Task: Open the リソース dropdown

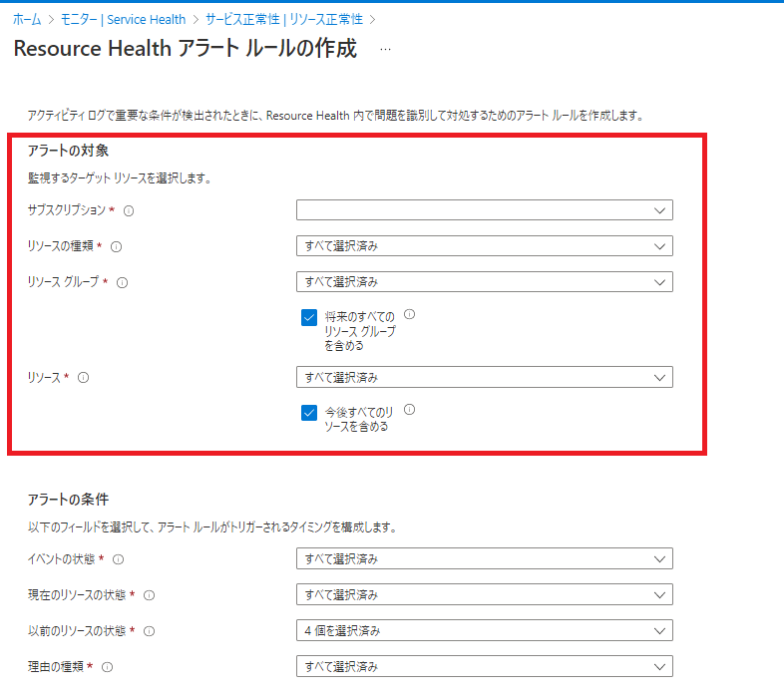Action: point(485,377)
